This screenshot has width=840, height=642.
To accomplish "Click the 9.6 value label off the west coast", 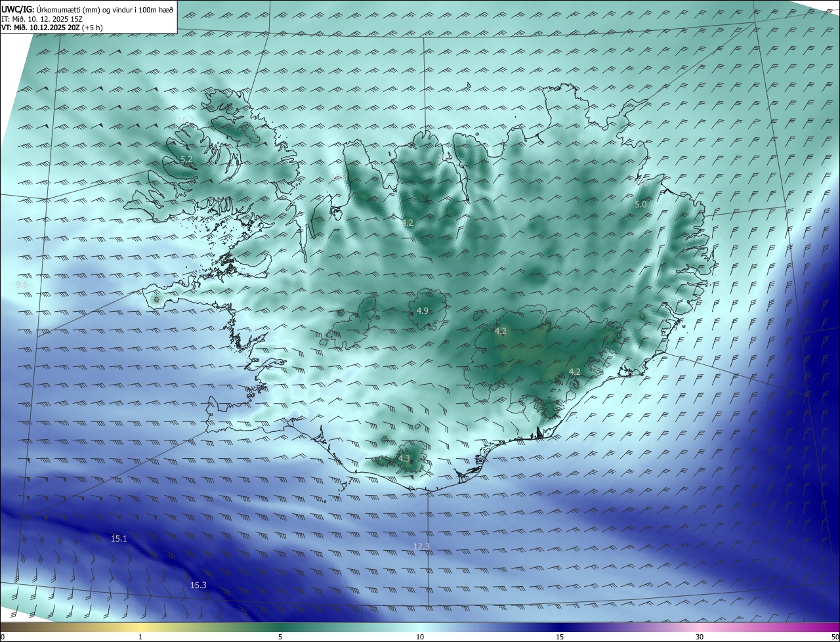I will tap(22, 284).
